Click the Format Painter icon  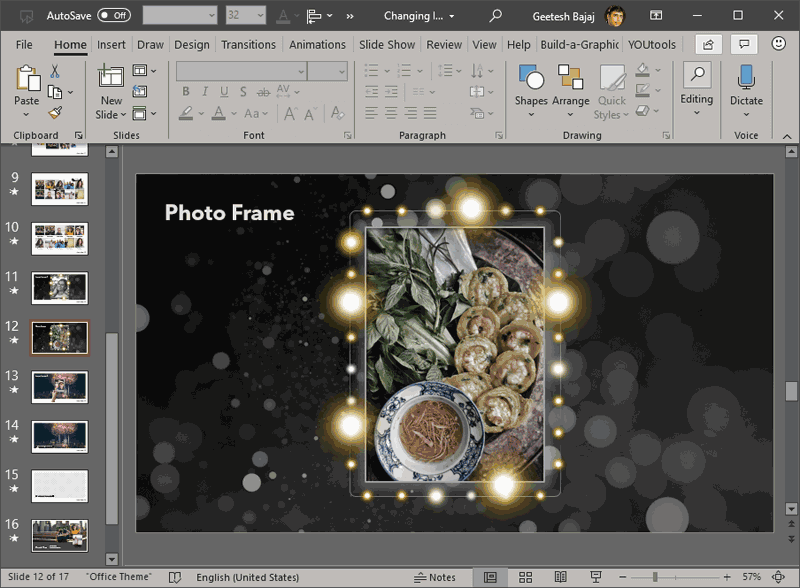pos(55,112)
